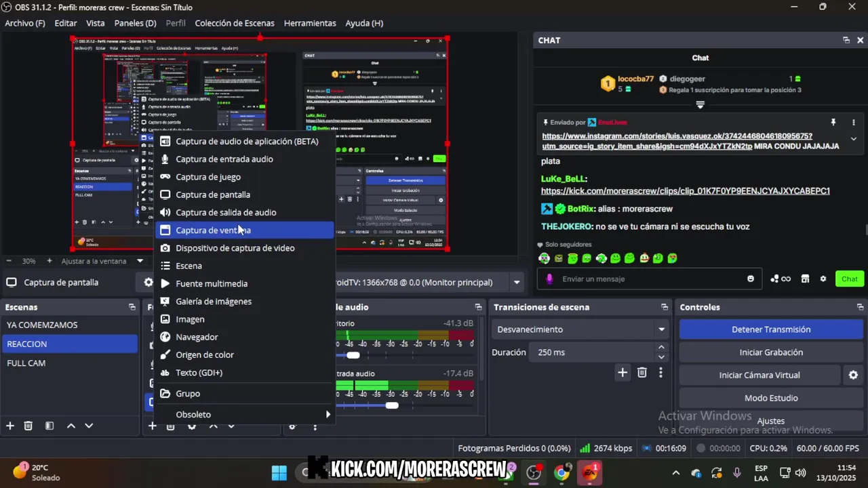This screenshot has width=868, height=488.
Task: Open the Herramientas menu
Action: (310, 23)
